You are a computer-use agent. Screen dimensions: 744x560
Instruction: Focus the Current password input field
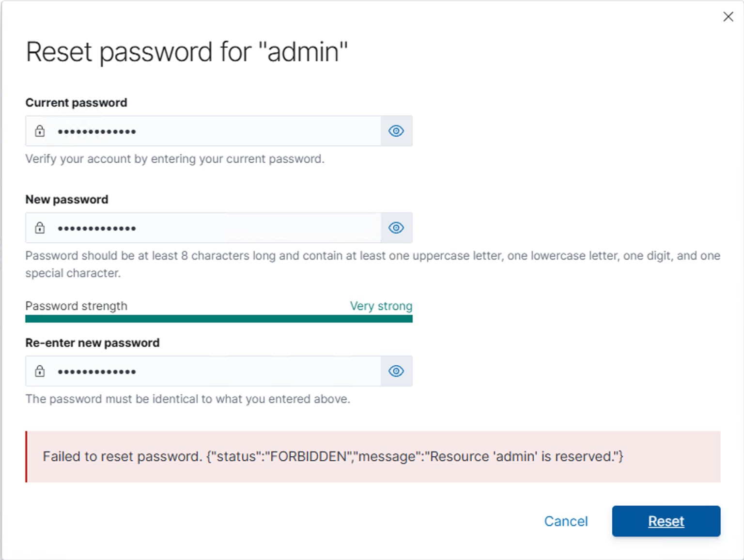pos(203,131)
